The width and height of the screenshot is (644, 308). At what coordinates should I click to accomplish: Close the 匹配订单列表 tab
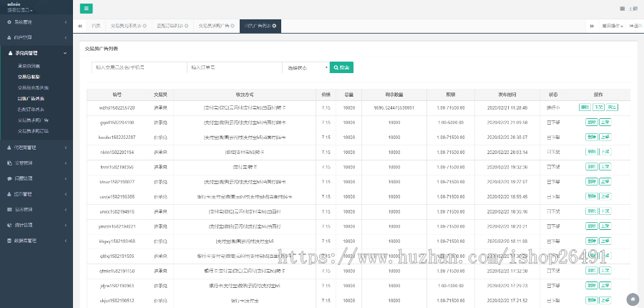coord(186,26)
